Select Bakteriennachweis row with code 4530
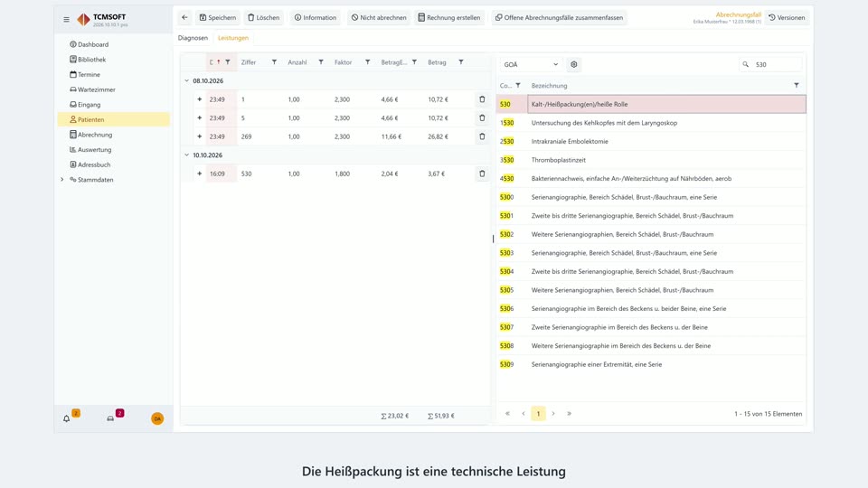 (x=651, y=178)
